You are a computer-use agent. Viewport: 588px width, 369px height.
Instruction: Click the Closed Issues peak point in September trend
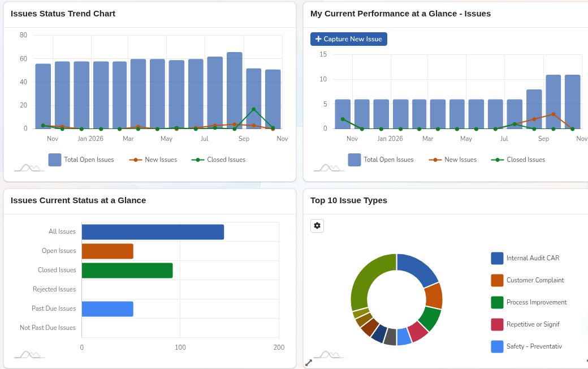point(254,109)
